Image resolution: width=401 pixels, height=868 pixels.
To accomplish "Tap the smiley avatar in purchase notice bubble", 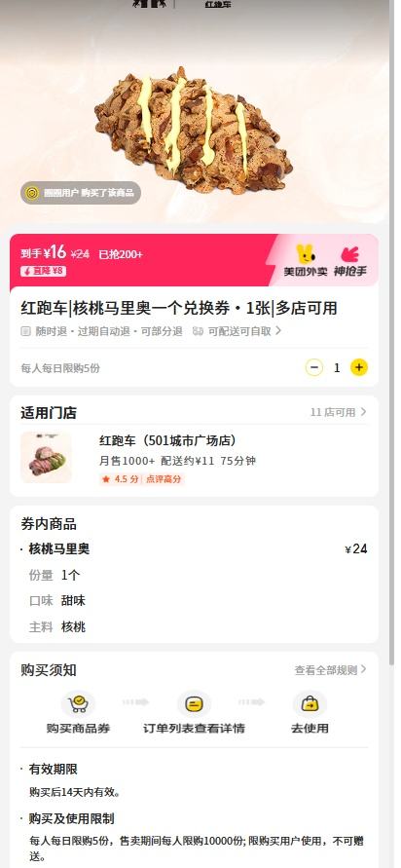I will [x=32, y=193].
